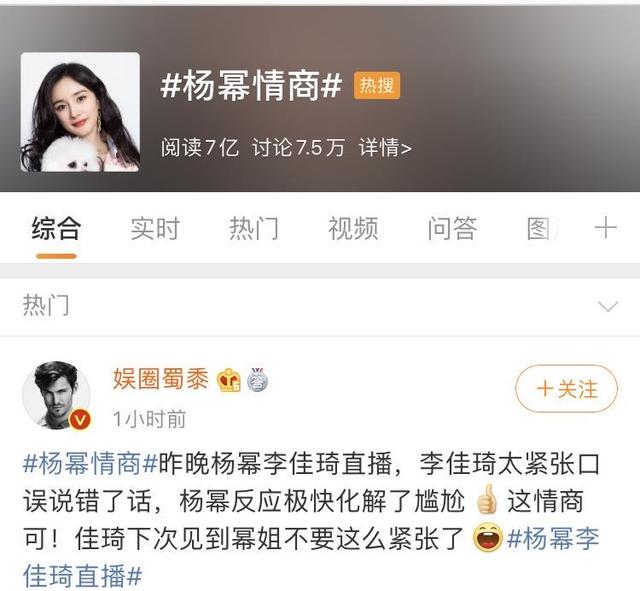Click the orange verified V badge
The height and width of the screenshot is (591, 640).
80,420
